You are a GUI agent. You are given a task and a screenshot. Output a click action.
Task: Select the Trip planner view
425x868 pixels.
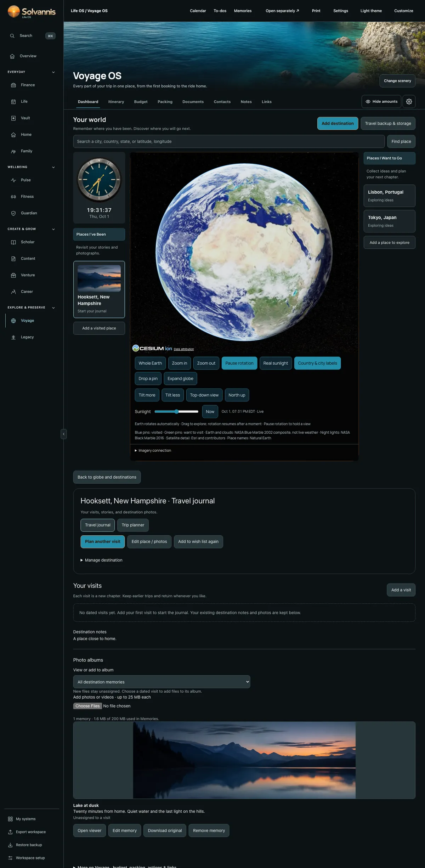[133, 525]
